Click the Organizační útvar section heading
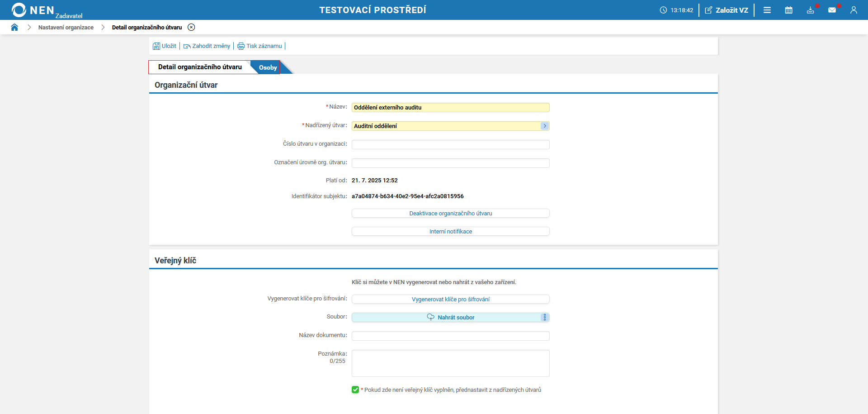The width and height of the screenshot is (868, 414). tap(186, 85)
